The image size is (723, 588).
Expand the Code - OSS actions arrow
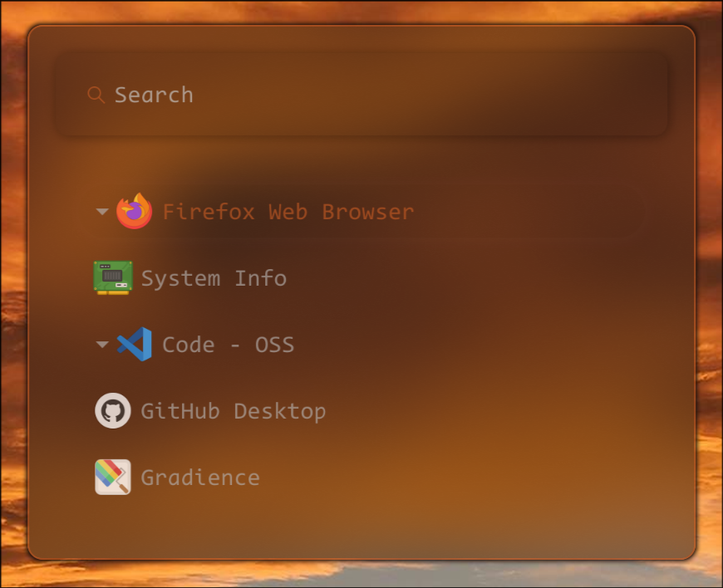[x=102, y=345]
